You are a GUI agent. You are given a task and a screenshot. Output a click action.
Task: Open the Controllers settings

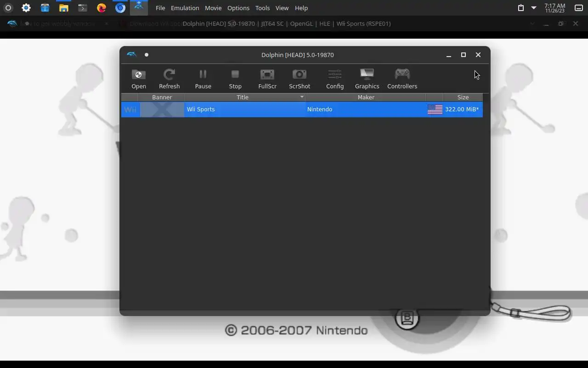pyautogui.click(x=402, y=79)
